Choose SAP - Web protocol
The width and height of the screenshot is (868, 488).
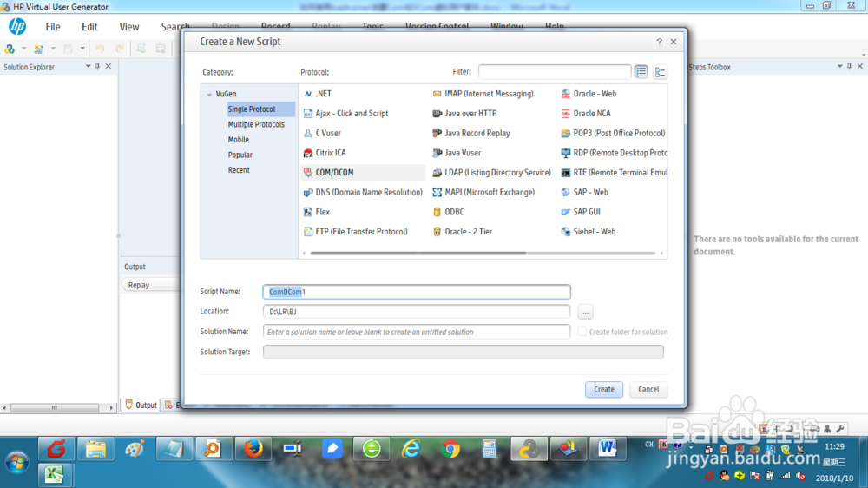[584, 192]
